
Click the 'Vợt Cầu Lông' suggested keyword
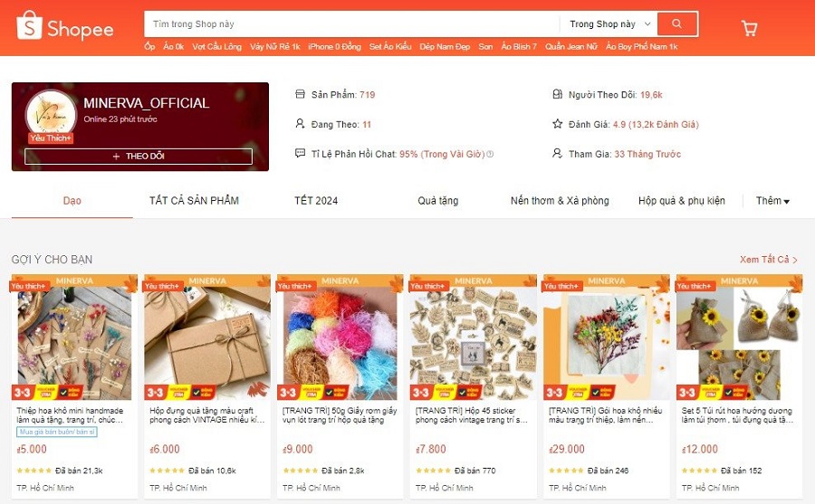(216, 47)
